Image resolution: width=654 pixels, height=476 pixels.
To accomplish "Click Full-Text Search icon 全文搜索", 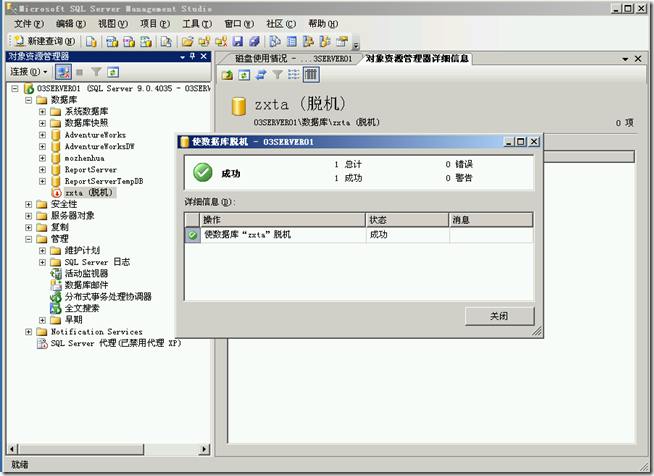I will [55, 308].
